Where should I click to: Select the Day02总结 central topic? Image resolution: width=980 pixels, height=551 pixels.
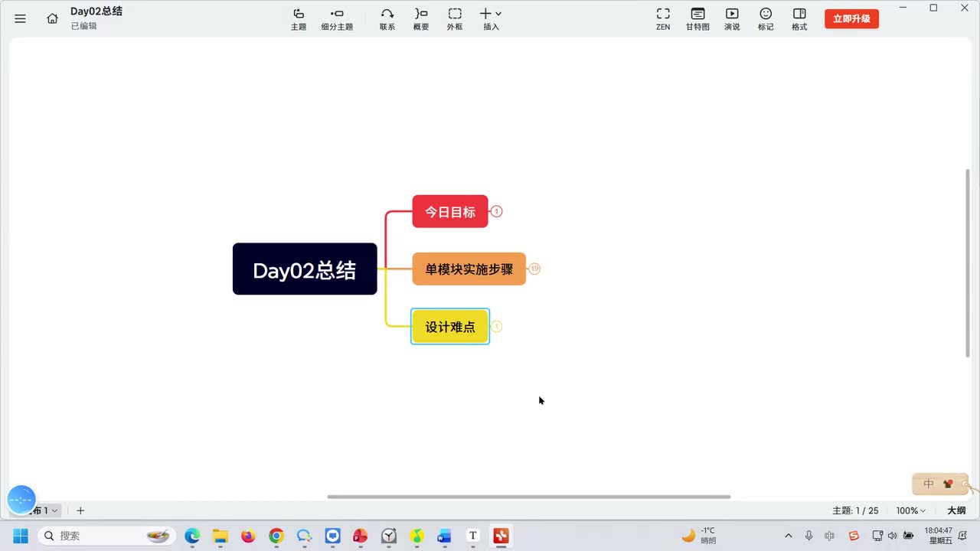coord(305,269)
